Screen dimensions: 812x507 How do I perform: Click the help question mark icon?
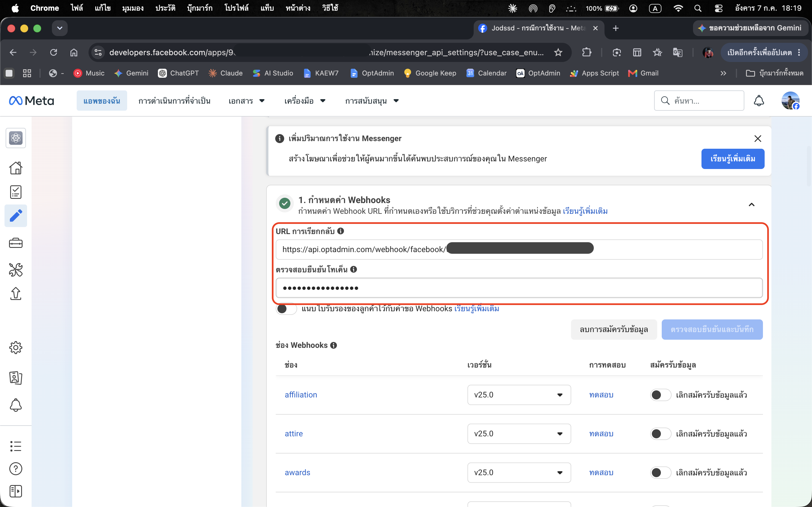(x=16, y=469)
